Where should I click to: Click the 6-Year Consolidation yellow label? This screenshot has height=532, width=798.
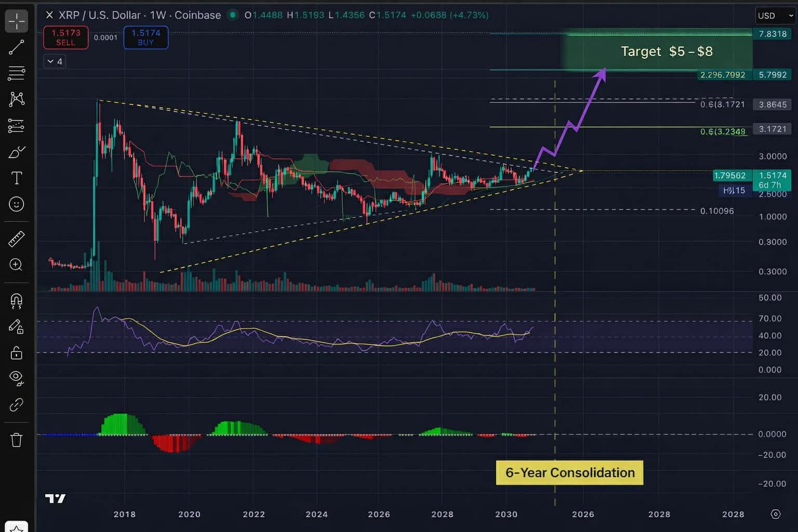click(x=569, y=473)
